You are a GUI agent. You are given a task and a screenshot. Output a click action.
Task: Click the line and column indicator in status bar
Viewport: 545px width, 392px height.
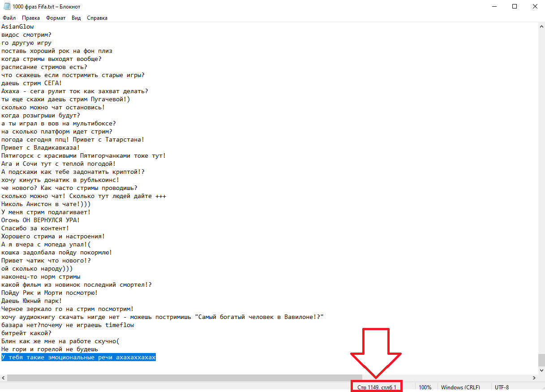(x=377, y=387)
